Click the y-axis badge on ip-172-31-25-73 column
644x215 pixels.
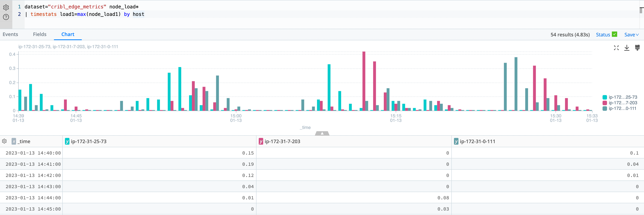[67, 141]
